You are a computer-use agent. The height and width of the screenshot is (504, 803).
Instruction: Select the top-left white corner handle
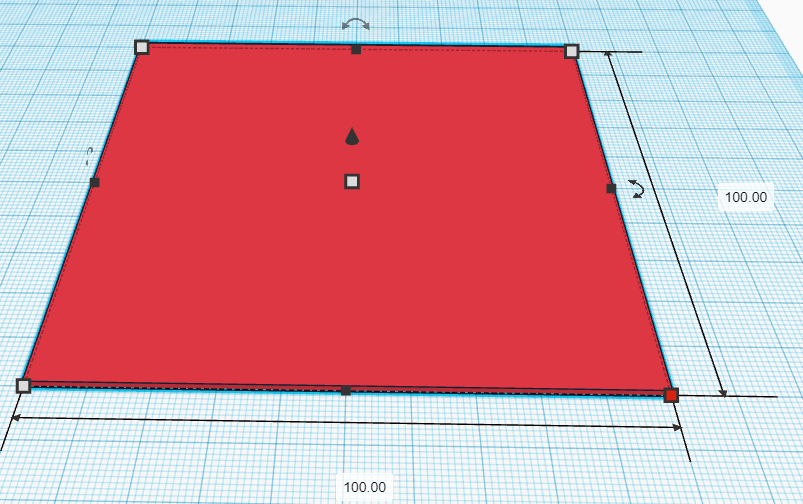(x=142, y=47)
